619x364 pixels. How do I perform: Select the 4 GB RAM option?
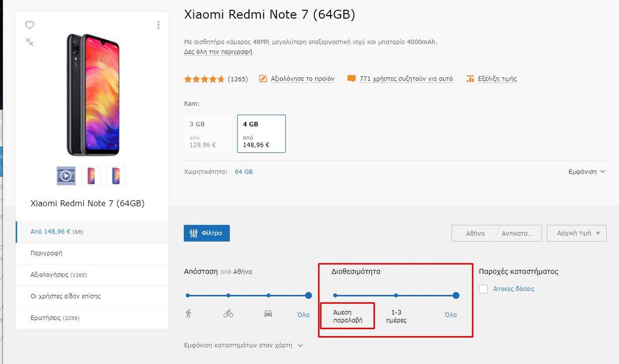pos(261,133)
